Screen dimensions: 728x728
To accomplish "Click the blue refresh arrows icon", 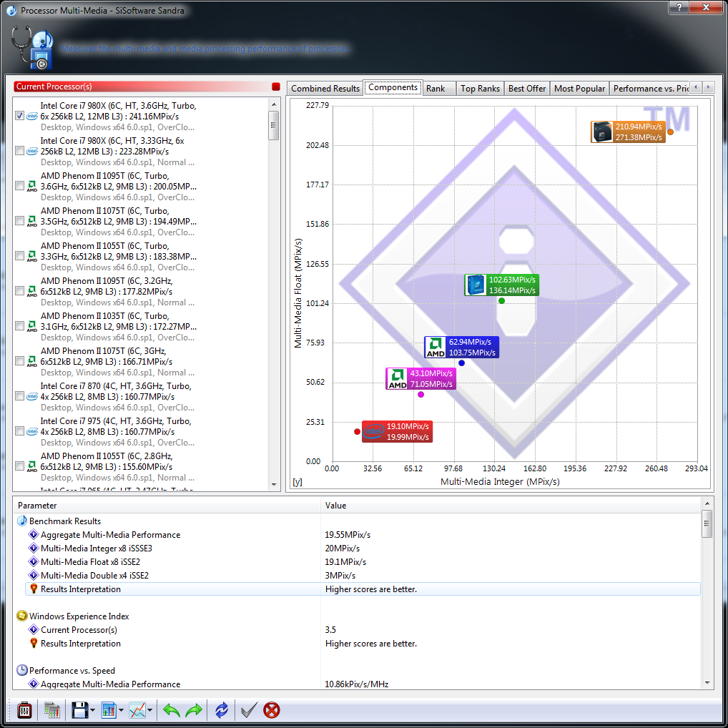I will [222, 710].
